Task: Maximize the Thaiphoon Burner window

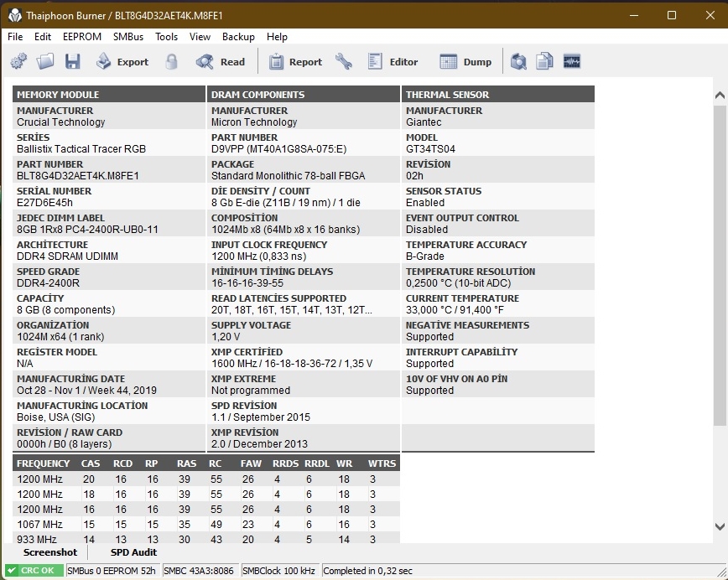Action: click(x=671, y=15)
